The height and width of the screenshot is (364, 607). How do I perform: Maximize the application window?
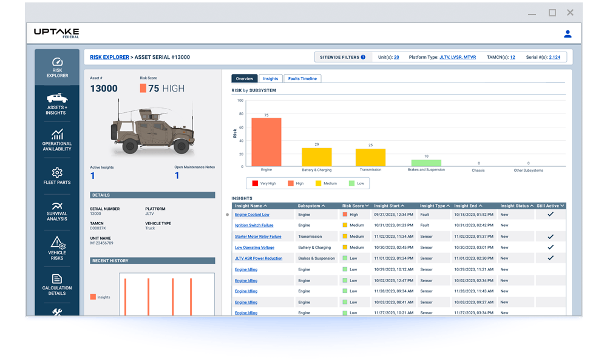tap(552, 13)
